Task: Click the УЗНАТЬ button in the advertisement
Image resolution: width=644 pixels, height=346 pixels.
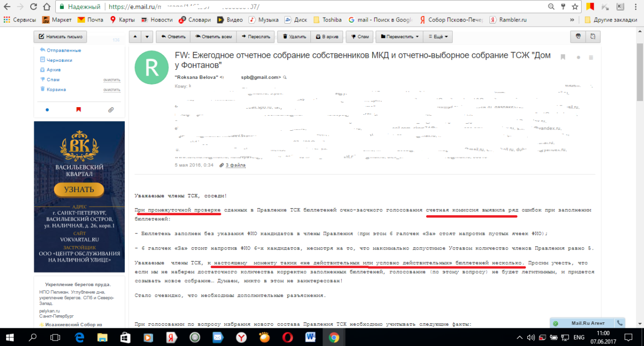Action: pyautogui.click(x=79, y=190)
